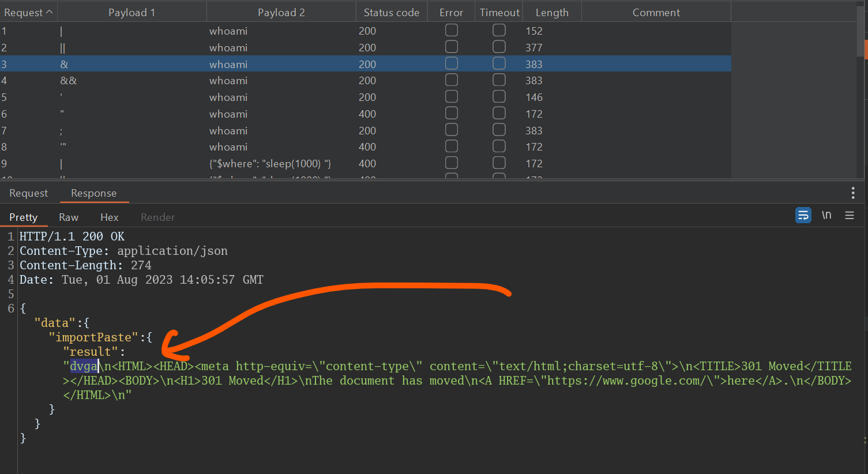Screen dimensions: 868x474
Task: Toggle Timeout checkbox for request 7
Action: [x=499, y=130]
